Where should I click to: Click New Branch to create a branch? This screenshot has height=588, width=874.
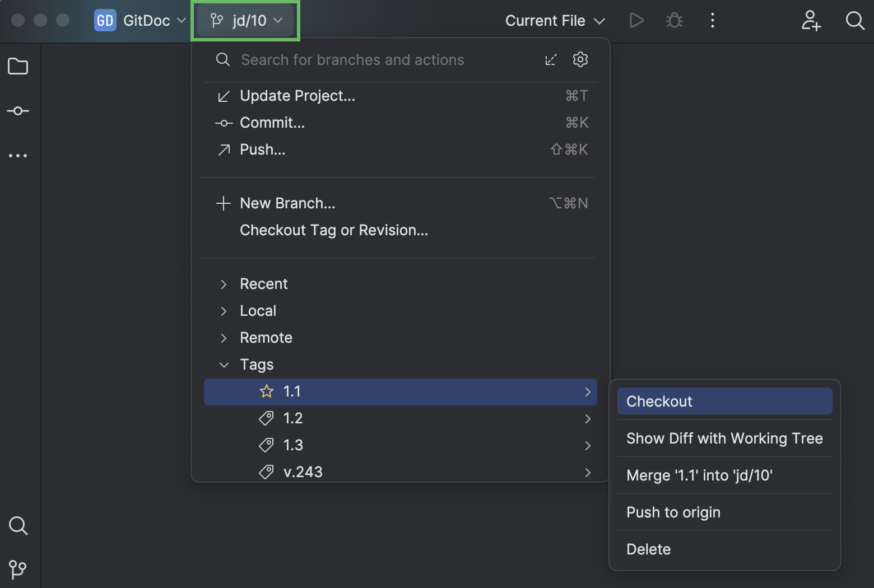[287, 203]
